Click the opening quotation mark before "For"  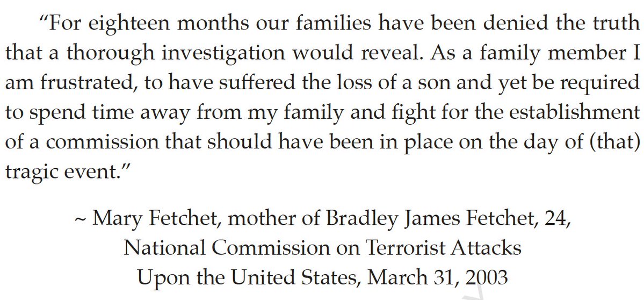pos(44,20)
